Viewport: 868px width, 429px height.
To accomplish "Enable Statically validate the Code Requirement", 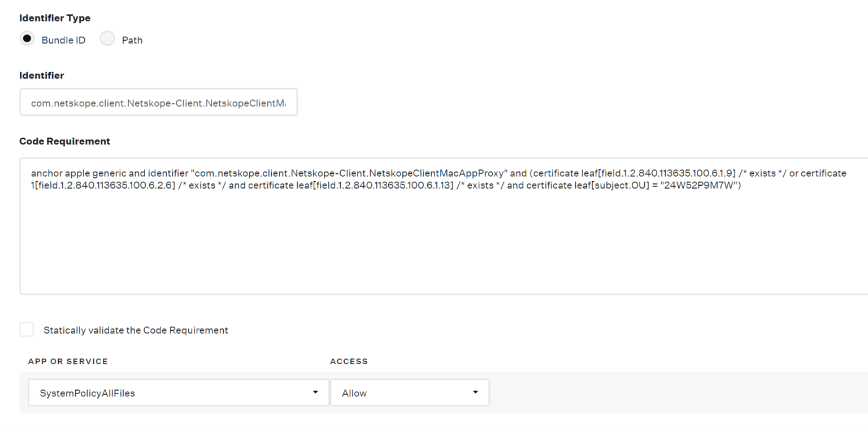I will click(x=27, y=329).
